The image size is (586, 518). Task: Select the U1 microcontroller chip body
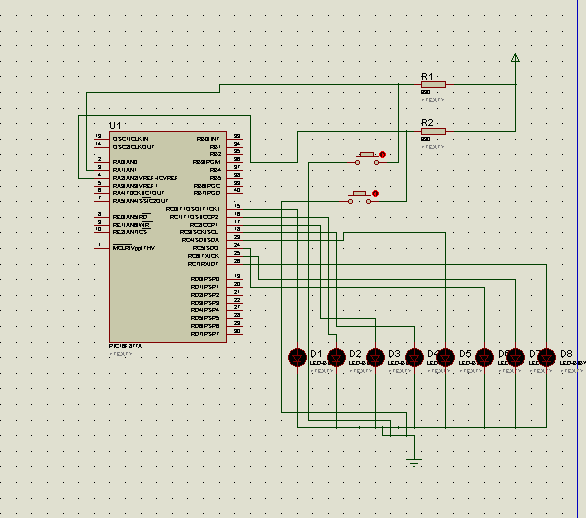[168, 237]
